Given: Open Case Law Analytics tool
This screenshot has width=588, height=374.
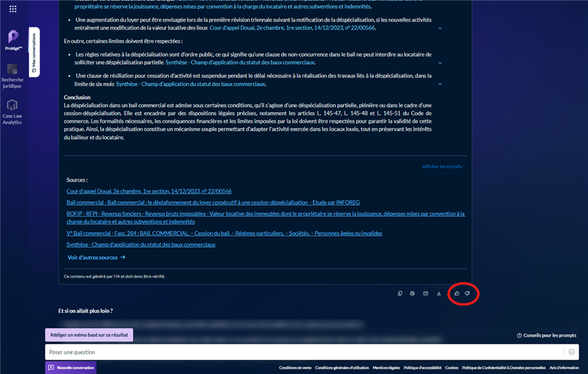Looking at the screenshot, I should 12,111.
